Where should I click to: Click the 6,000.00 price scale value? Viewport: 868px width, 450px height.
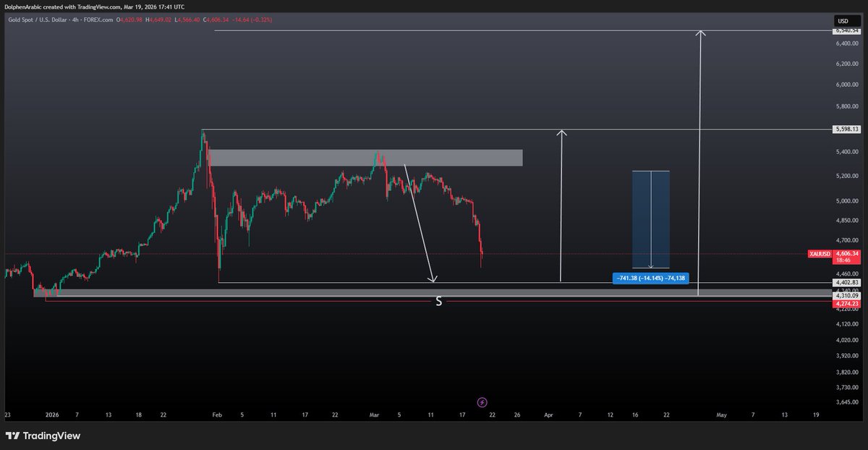coord(847,85)
